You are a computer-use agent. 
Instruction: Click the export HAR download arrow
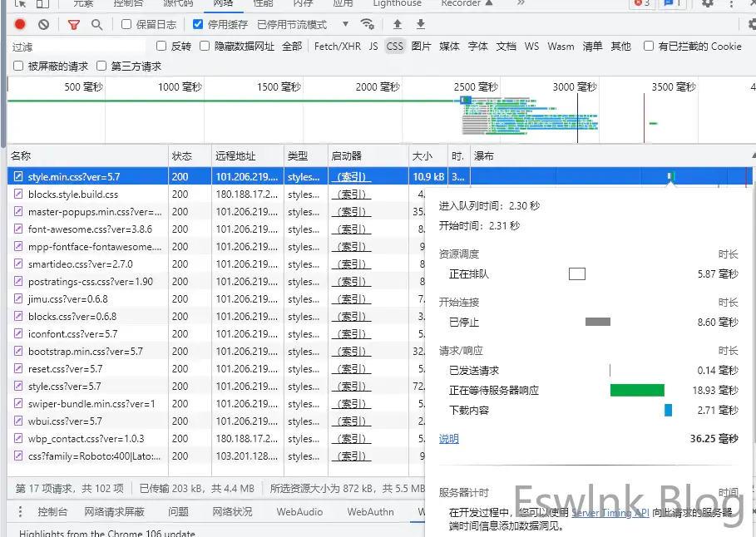421,25
